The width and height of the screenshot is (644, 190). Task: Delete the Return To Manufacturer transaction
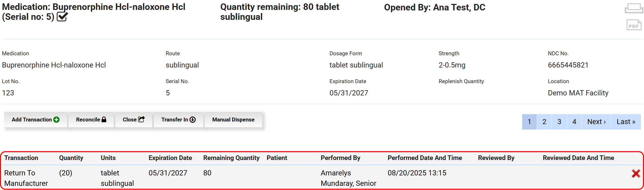636,173
